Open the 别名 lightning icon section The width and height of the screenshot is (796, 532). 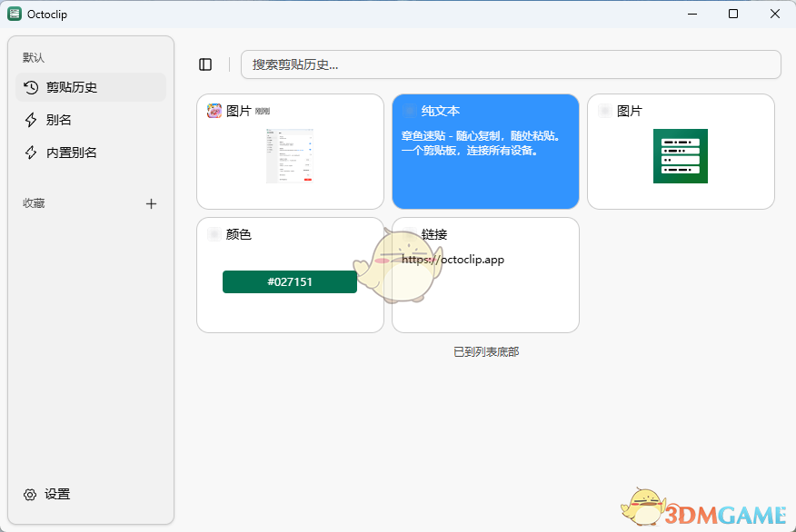coord(31,119)
